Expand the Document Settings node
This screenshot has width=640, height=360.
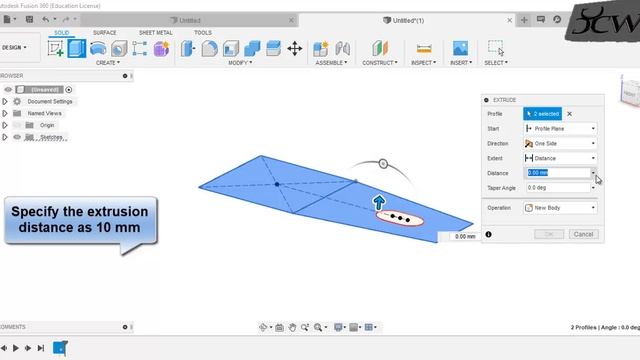point(4,101)
